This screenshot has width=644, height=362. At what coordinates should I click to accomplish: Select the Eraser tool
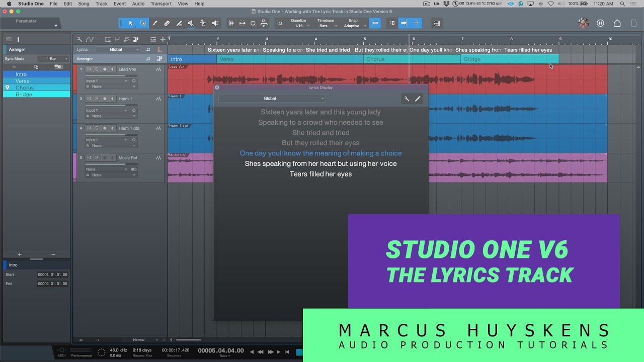[x=167, y=23]
